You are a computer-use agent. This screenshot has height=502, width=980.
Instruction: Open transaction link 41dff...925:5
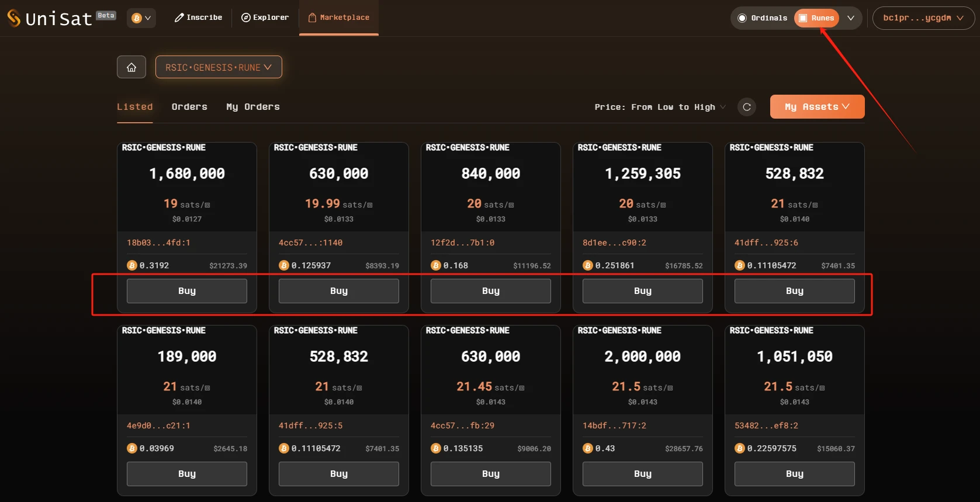coord(310,425)
